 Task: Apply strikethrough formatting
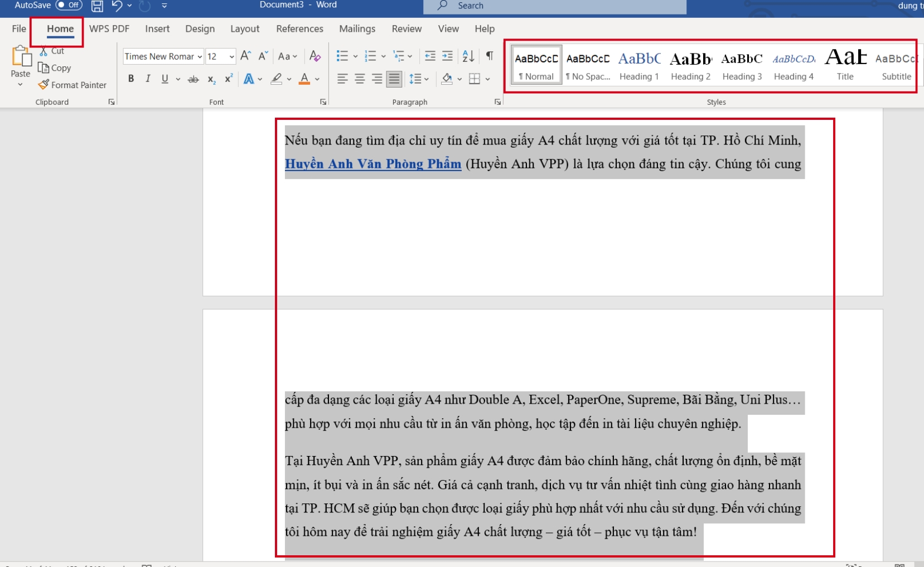coord(193,79)
